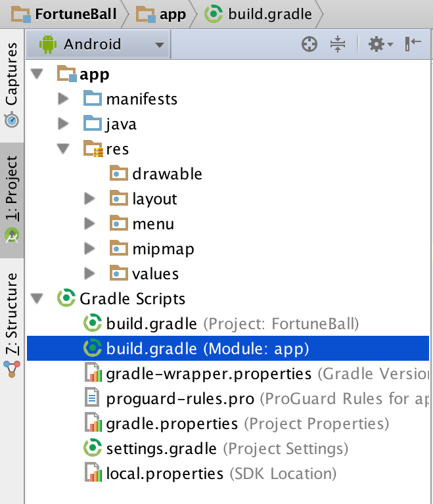
Task: Collapse the Gradle Scripts node
Action: [37, 298]
